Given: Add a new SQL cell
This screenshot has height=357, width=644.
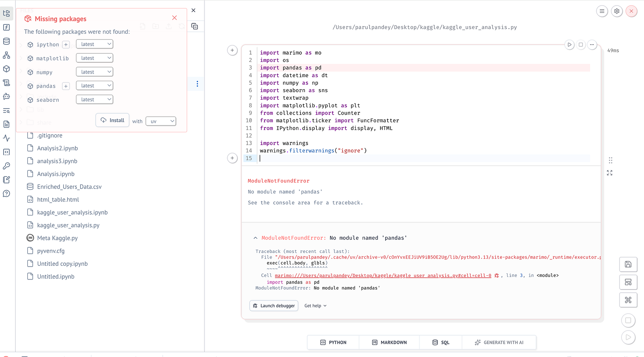Looking at the screenshot, I should 441,343.
